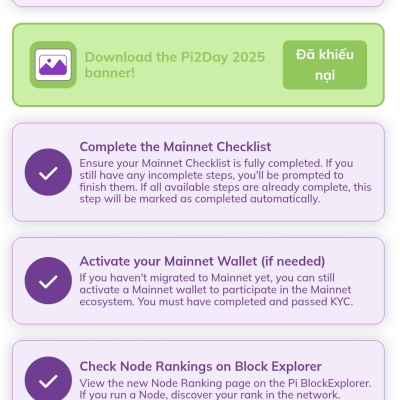This screenshot has height=400, width=400.
Task: Click the Activate Mainnet Wallet checkmark circle
Action: (x=48, y=281)
